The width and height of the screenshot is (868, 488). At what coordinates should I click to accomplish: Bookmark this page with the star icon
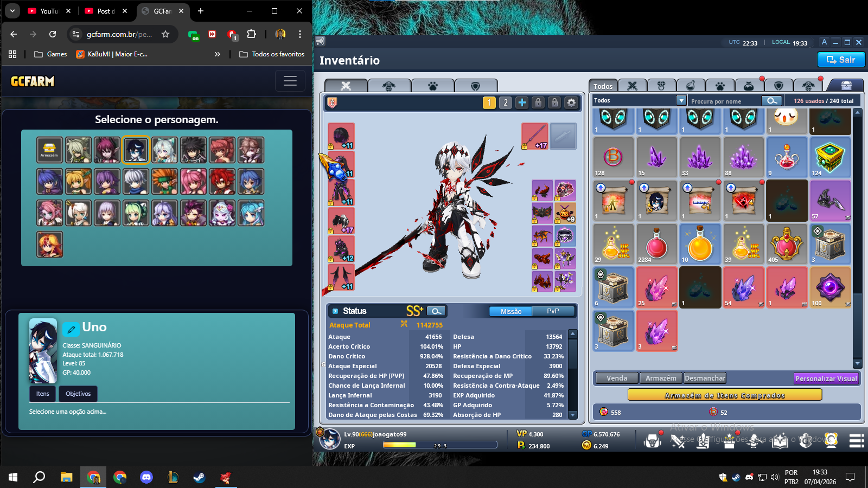165,34
